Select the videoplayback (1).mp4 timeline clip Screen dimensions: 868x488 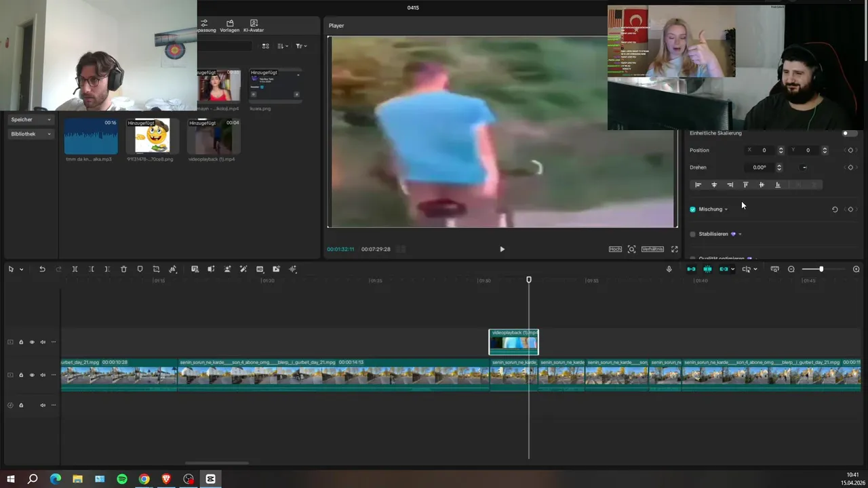[x=514, y=342]
